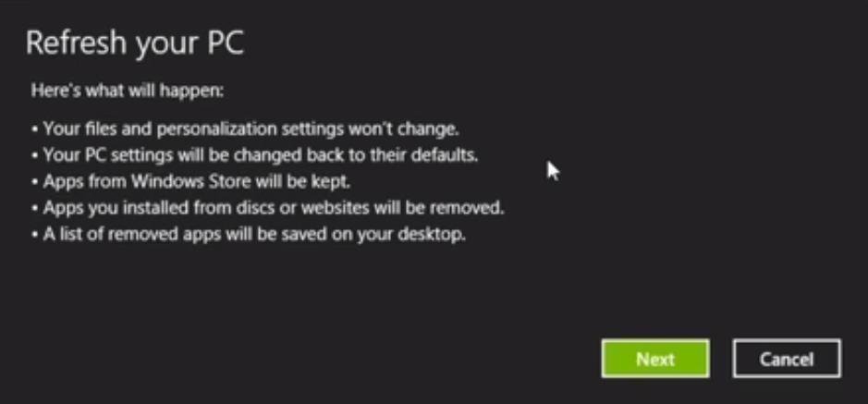Click the green Next button

point(655,359)
